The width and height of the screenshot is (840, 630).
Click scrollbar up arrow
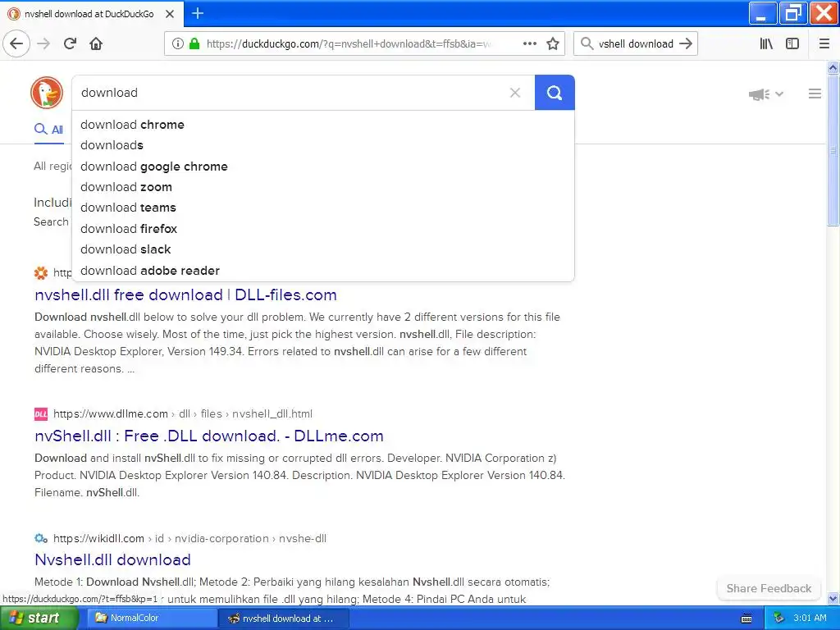833,67
